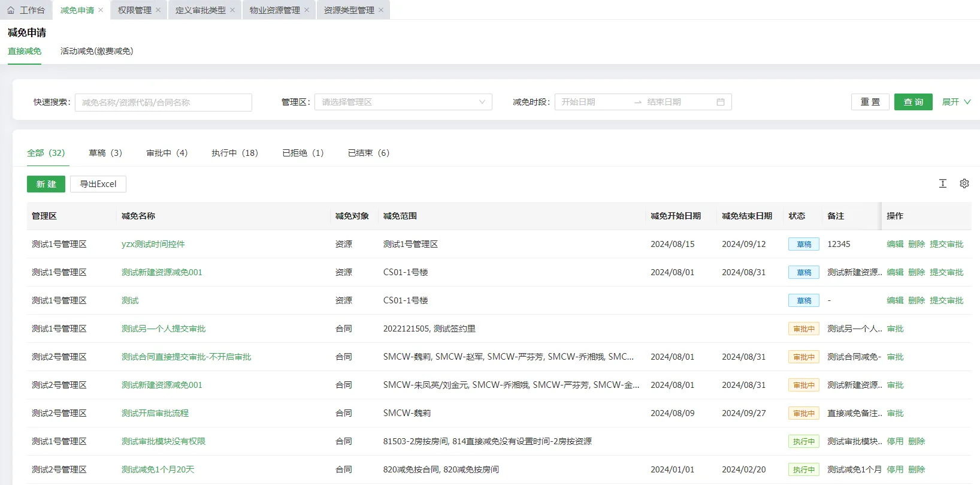Open the 管理区 dropdown
This screenshot has width=980, height=485.
tap(403, 102)
